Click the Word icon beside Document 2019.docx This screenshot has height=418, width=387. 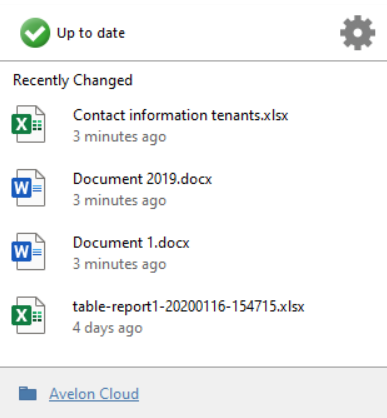(28, 188)
